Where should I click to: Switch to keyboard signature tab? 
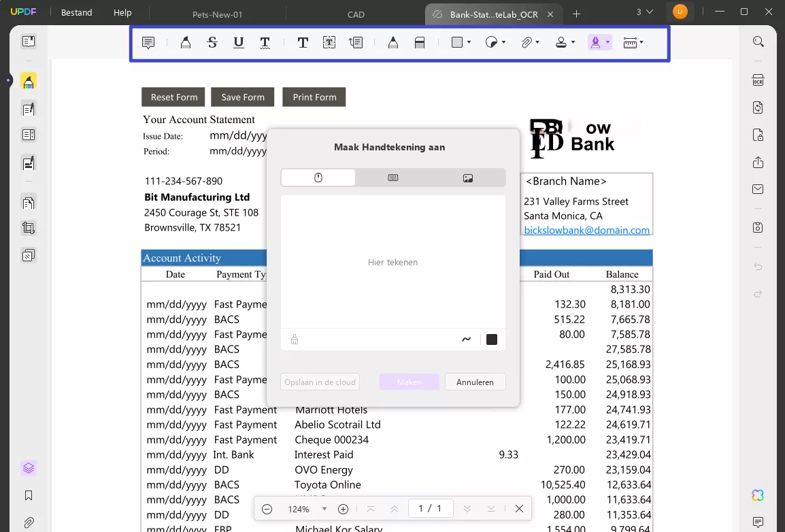click(x=393, y=178)
